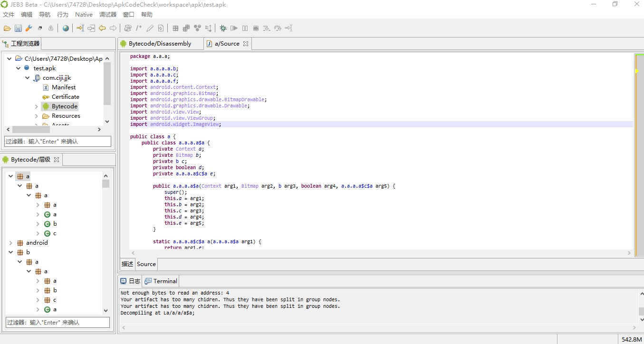Expand the Resources folder node
The width and height of the screenshot is (644, 344).
pos(37,116)
